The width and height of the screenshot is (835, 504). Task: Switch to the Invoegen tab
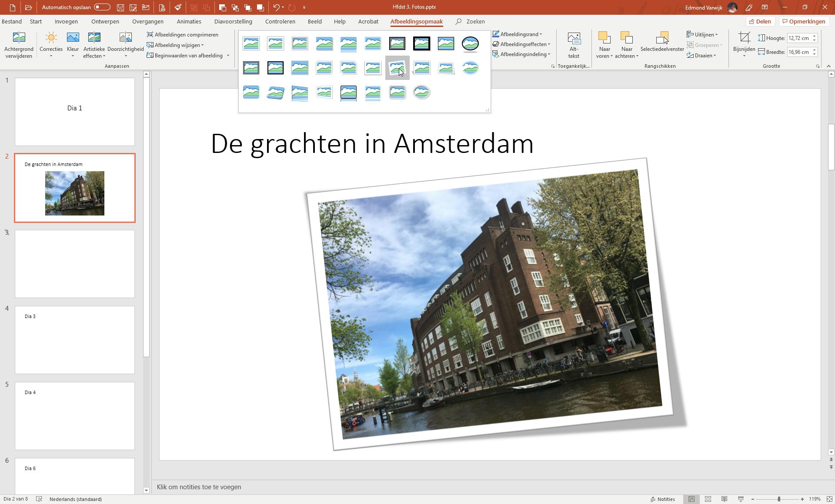(66, 21)
